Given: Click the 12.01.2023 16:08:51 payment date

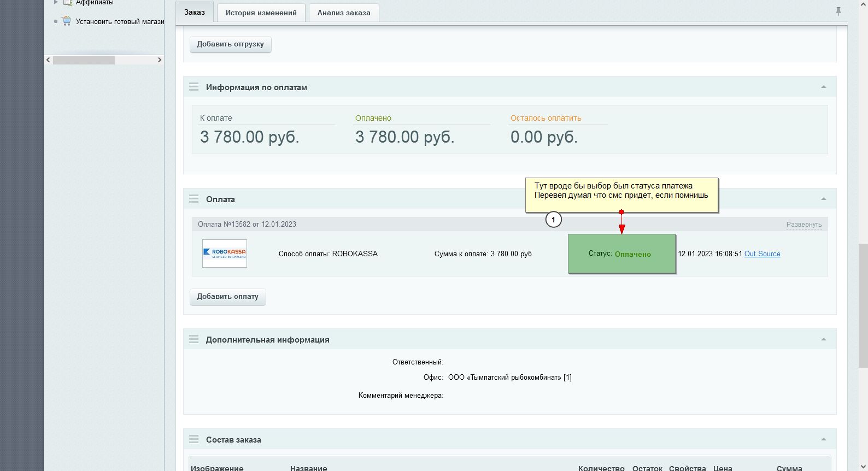Looking at the screenshot, I should (710, 254).
